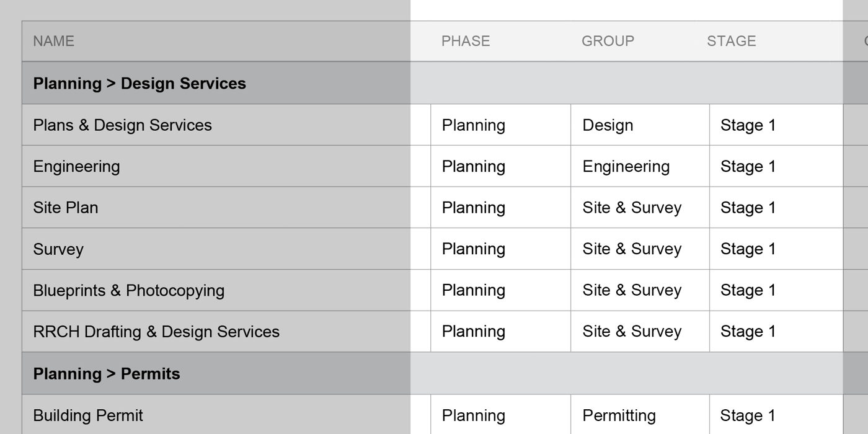Sort rows by the PHASE column header

[x=466, y=41]
